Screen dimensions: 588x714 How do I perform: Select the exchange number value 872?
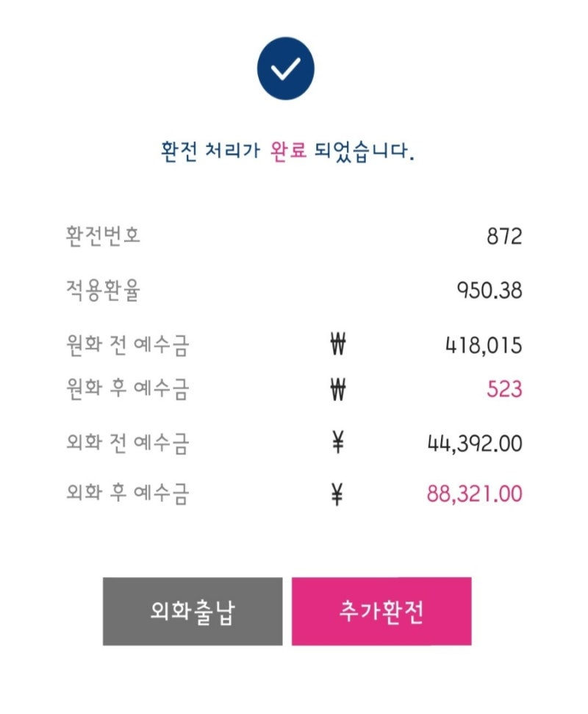tap(504, 236)
